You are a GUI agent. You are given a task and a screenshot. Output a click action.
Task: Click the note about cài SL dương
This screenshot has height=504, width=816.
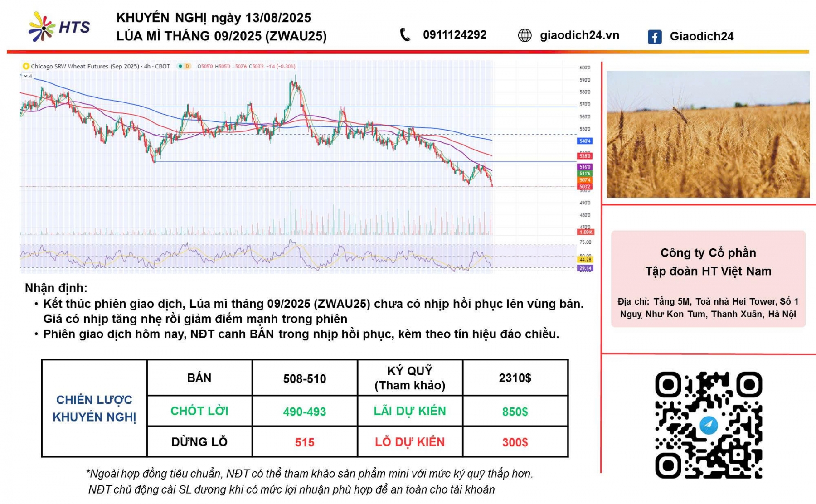pyautogui.click(x=291, y=489)
